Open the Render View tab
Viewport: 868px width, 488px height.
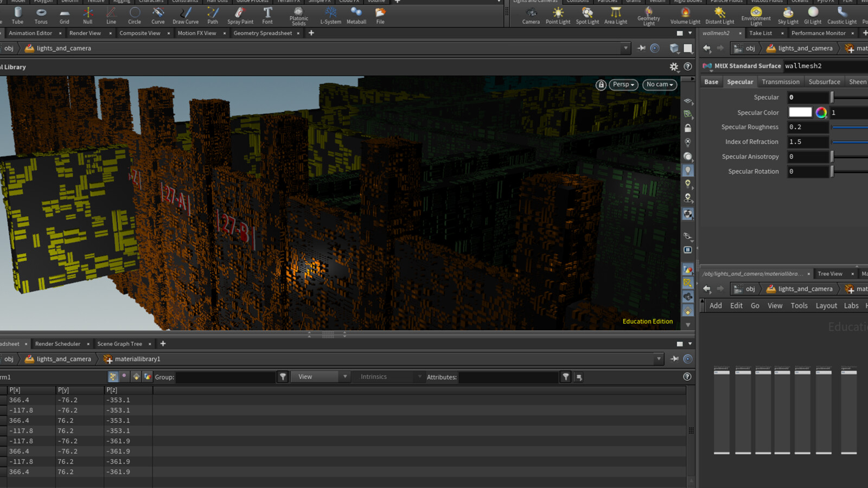pyautogui.click(x=85, y=33)
